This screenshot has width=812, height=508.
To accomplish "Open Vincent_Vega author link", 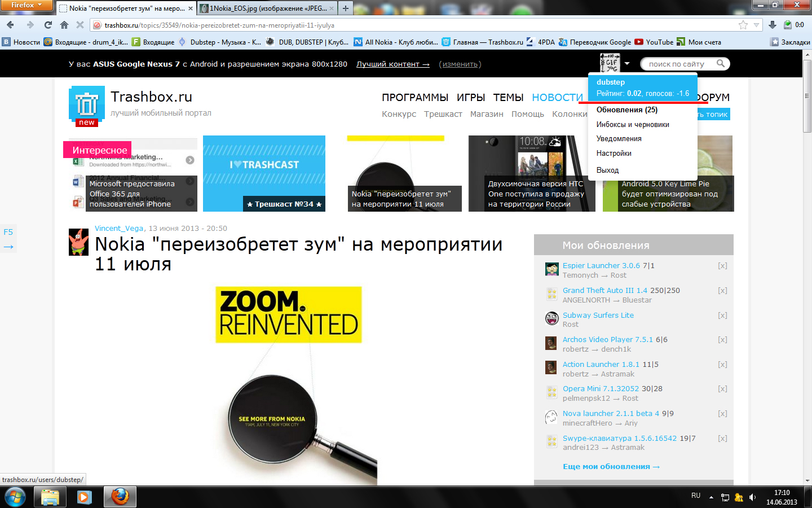I will click(x=119, y=228).
